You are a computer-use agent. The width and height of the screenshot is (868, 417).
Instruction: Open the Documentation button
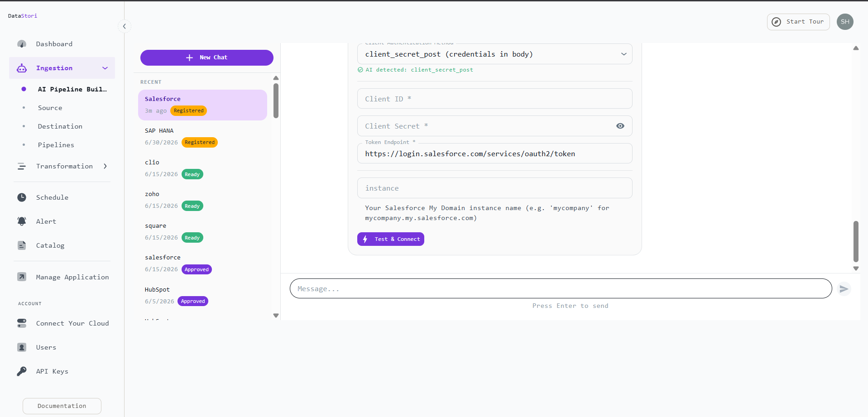point(62,406)
